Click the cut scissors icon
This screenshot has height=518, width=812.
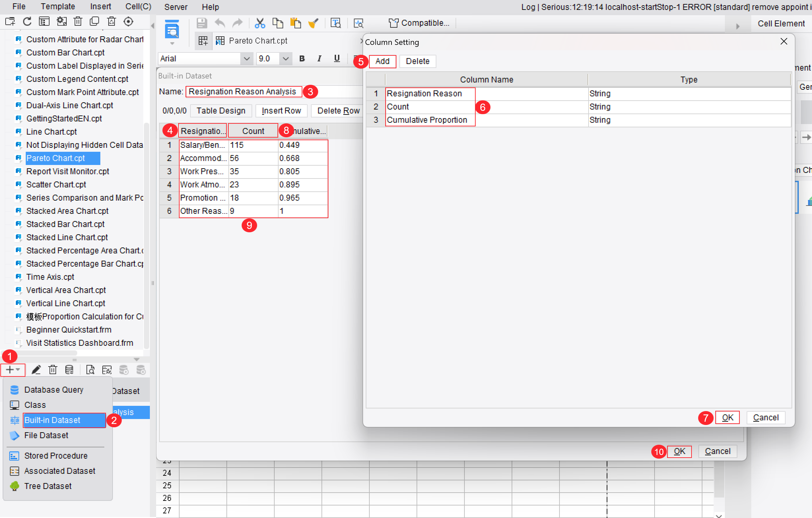(x=260, y=23)
